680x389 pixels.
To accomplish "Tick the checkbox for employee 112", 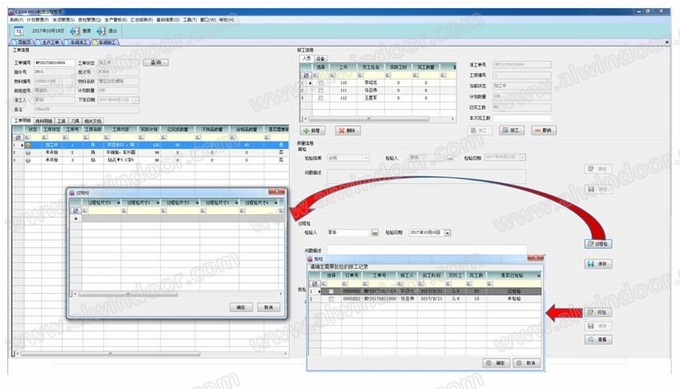I will point(321,98).
